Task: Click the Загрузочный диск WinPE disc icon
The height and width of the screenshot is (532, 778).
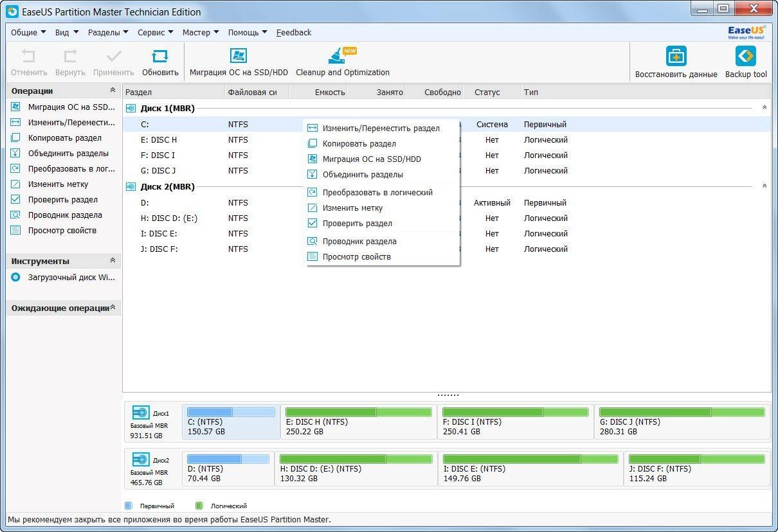Action: click(15, 278)
